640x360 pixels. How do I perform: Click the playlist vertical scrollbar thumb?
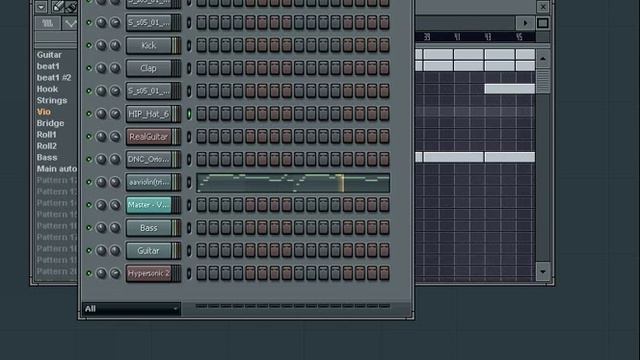pyautogui.click(x=543, y=81)
